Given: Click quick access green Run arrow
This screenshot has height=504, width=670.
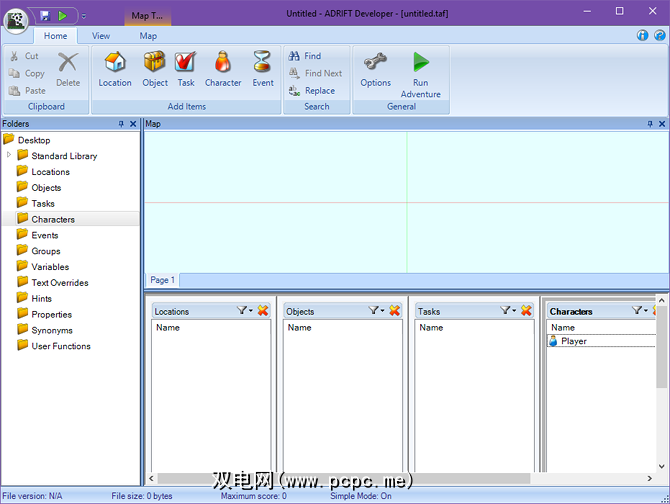Looking at the screenshot, I should click(x=63, y=16).
